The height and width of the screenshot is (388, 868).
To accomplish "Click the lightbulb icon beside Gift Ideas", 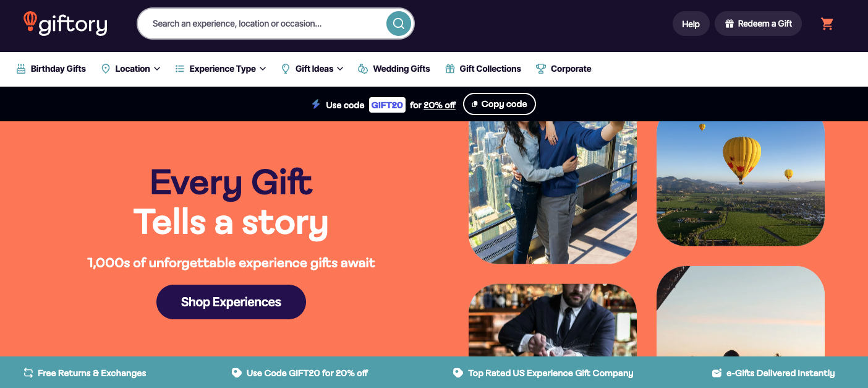I will coord(286,69).
